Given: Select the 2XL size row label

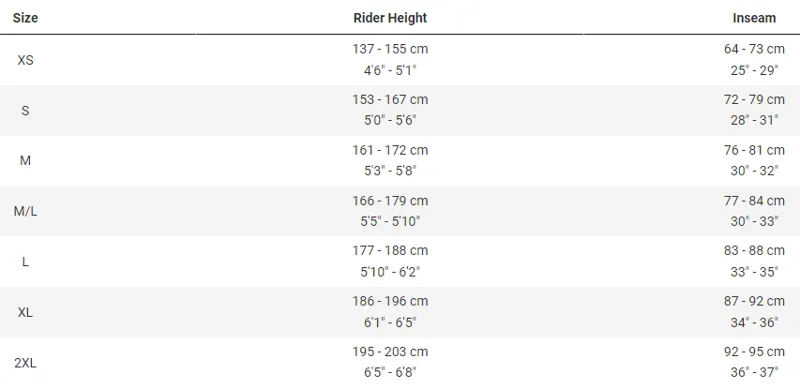Looking at the screenshot, I should [25, 363].
